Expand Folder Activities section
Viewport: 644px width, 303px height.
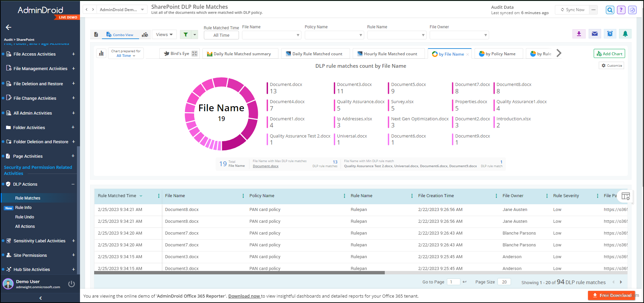tap(73, 127)
